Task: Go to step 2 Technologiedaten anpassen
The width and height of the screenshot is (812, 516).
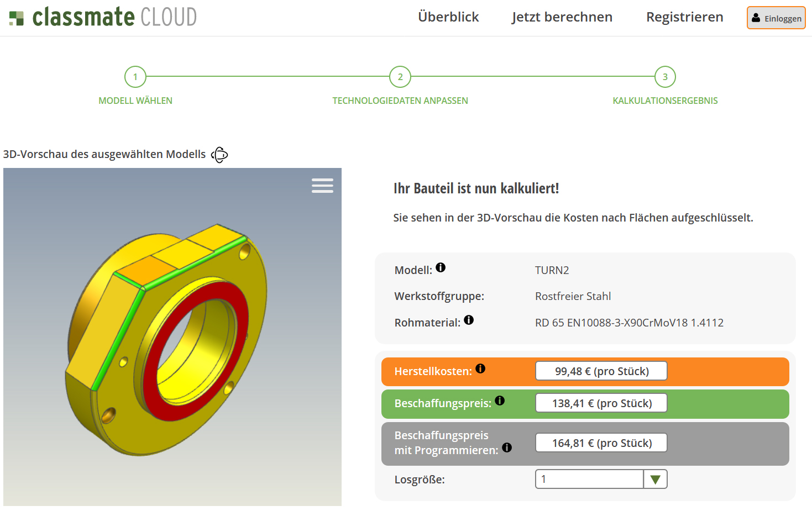Action: (400, 77)
